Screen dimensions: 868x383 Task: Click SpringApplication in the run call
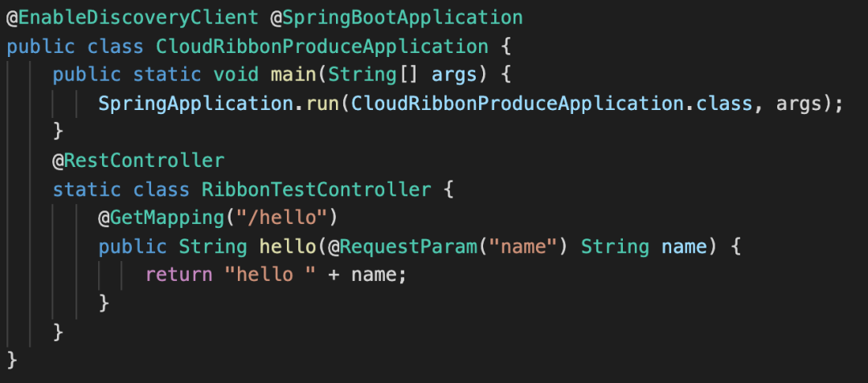[x=196, y=104]
